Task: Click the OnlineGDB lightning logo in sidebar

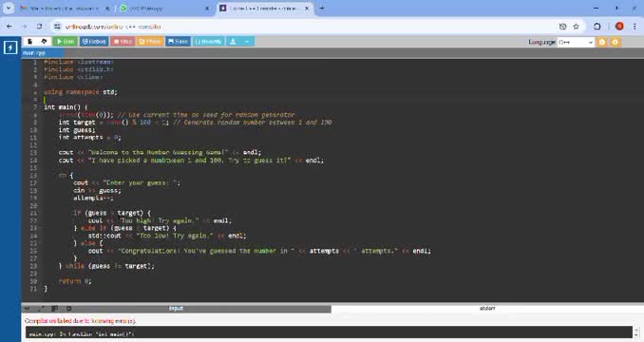Action: pyautogui.click(x=10, y=47)
